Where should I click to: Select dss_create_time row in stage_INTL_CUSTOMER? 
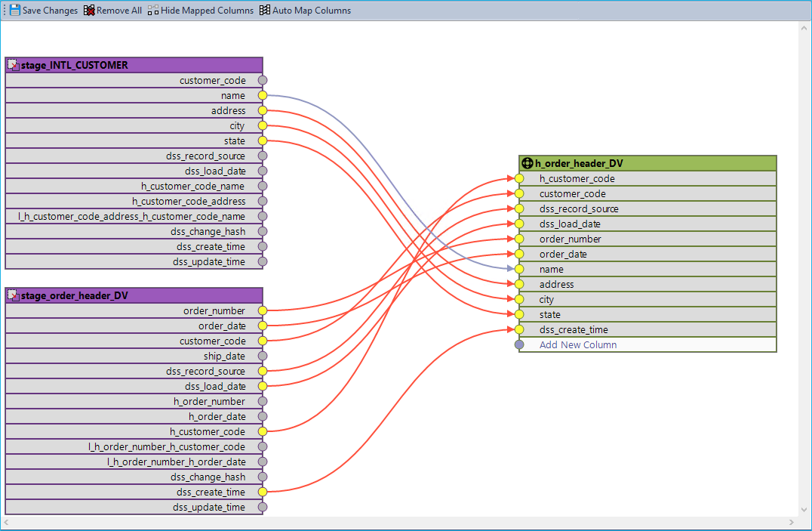(134, 246)
